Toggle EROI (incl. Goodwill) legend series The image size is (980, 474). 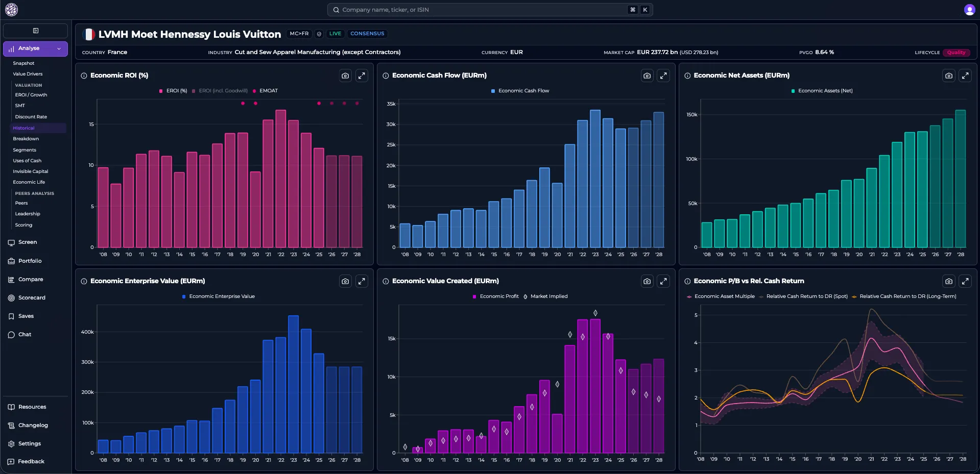(220, 91)
